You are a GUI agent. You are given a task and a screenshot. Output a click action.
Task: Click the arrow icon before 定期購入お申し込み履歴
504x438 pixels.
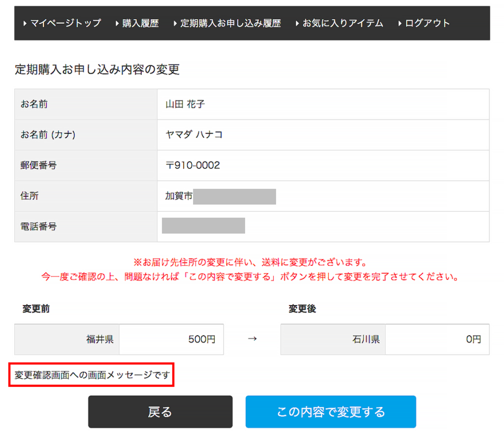click(175, 24)
